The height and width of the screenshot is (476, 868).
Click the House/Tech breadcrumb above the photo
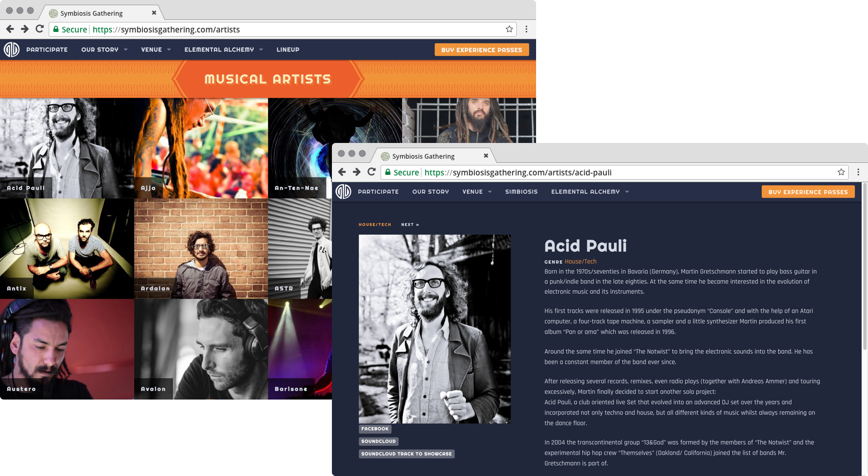click(x=375, y=225)
